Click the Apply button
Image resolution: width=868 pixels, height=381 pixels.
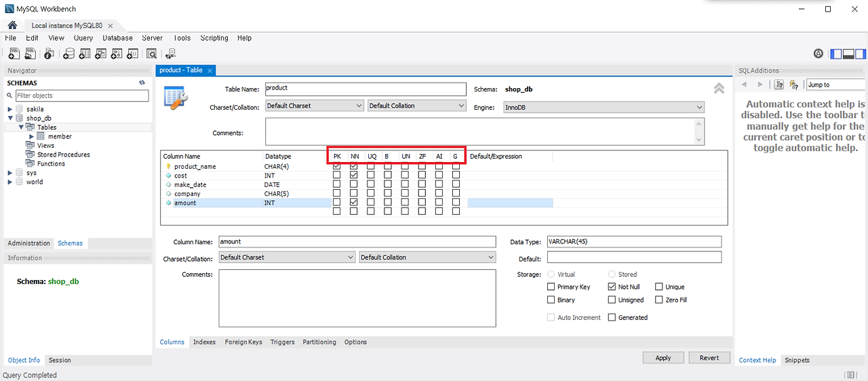pos(663,358)
